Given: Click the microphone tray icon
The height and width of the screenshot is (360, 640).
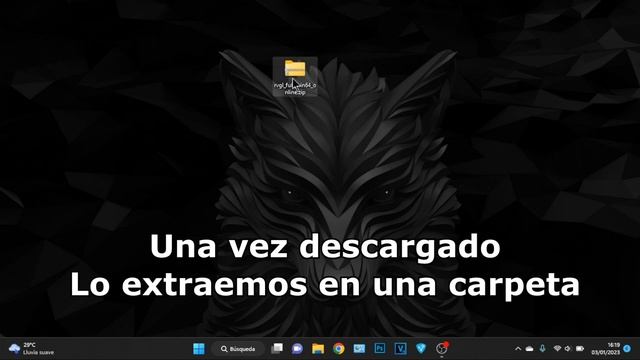Looking at the screenshot, I should (x=542, y=349).
